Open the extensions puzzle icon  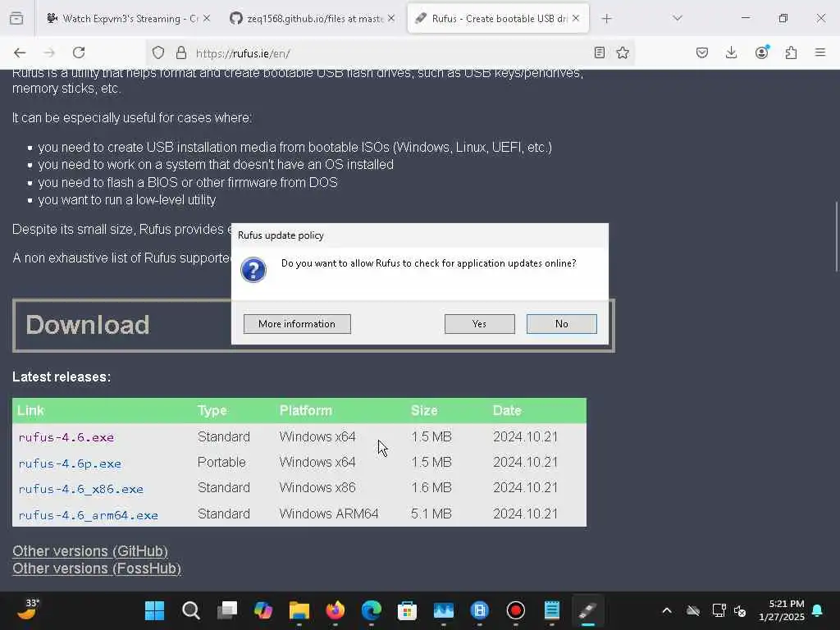791,52
